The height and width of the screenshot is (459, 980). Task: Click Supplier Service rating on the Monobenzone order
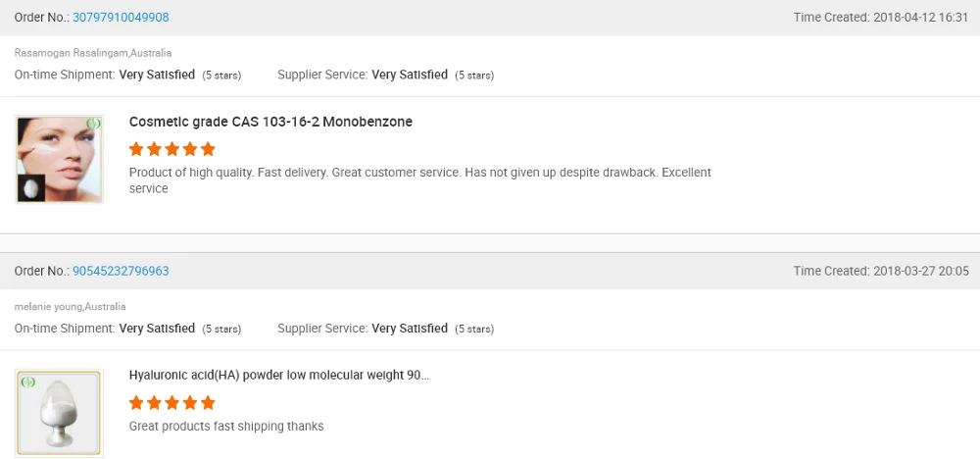pos(409,75)
